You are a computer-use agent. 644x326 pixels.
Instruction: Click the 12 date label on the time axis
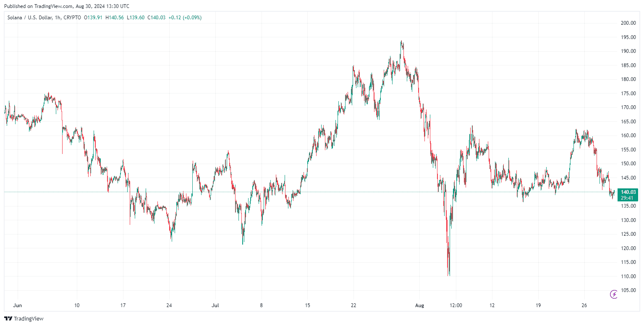[492, 305]
